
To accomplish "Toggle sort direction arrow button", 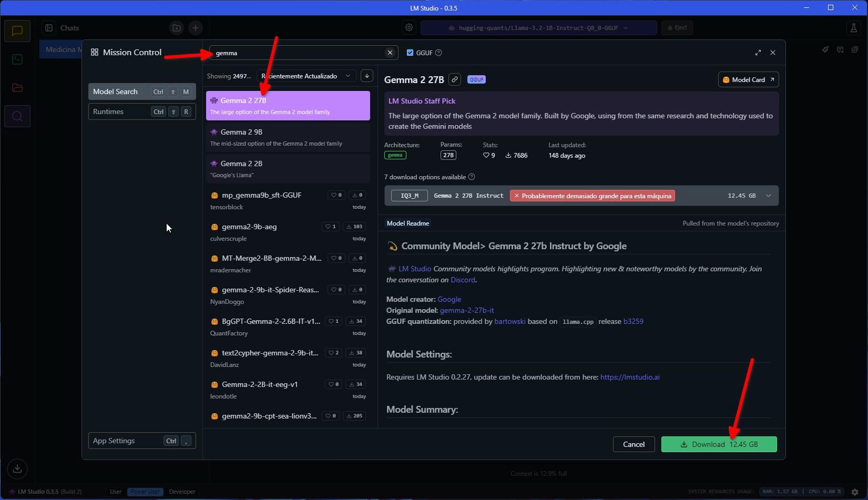I will 367,76.
